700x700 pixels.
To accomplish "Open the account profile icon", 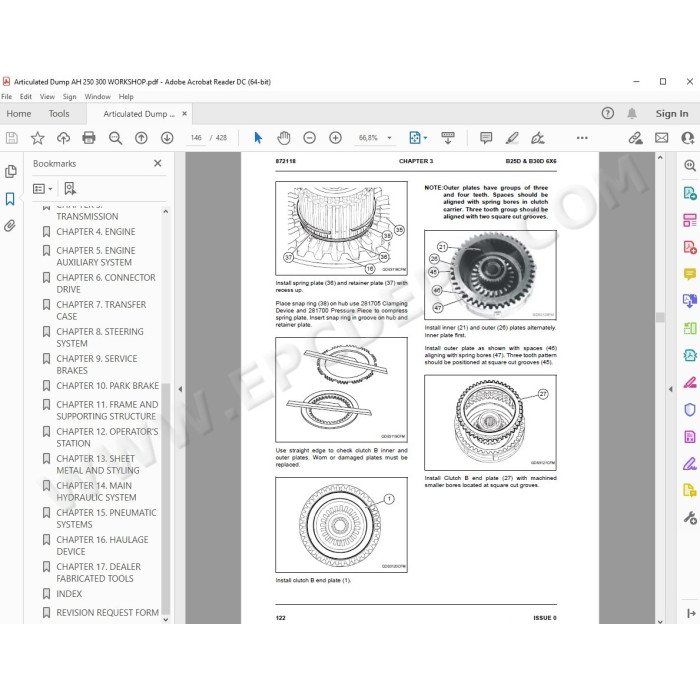I will click(688, 138).
